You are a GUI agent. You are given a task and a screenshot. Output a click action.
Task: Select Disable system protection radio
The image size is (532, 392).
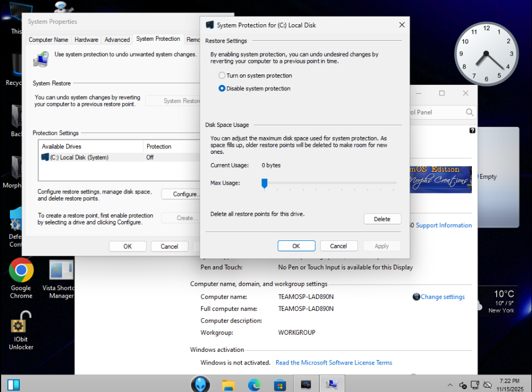point(222,88)
